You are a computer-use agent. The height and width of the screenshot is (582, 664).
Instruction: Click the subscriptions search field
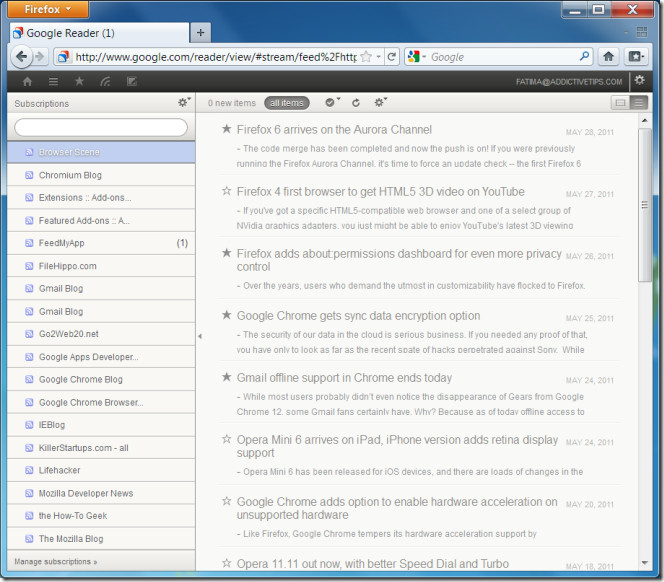click(101, 127)
